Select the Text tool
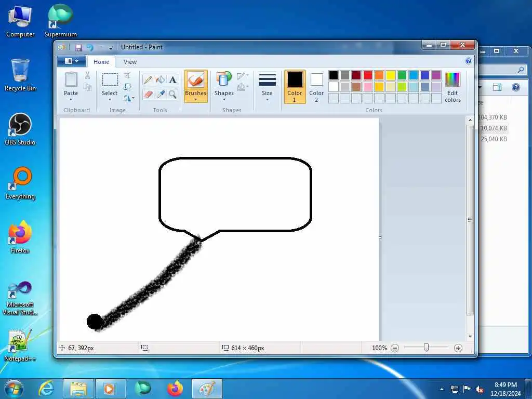Viewport: 532px width, 399px height. tap(172, 79)
